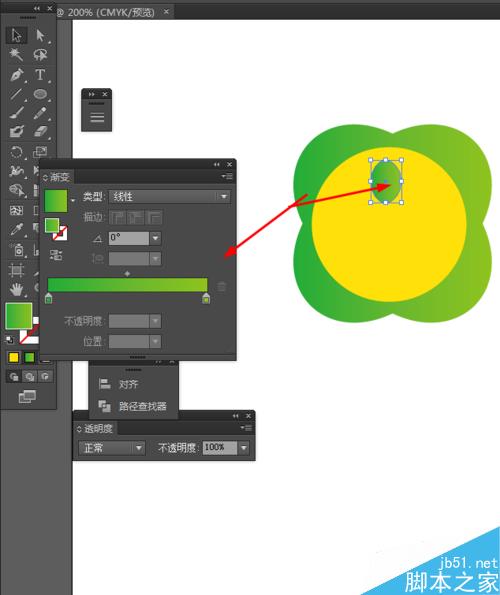
Task: Click the Reverse Gradient icon
Action: [56, 255]
